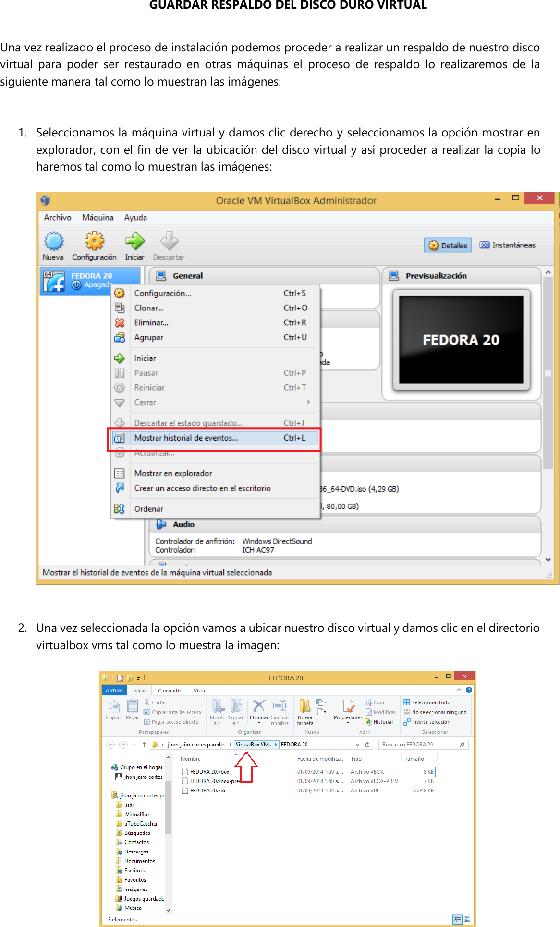Screen dimensions: 560x927
Task: Open the Vista ribbon tab
Action: coord(199,691)
